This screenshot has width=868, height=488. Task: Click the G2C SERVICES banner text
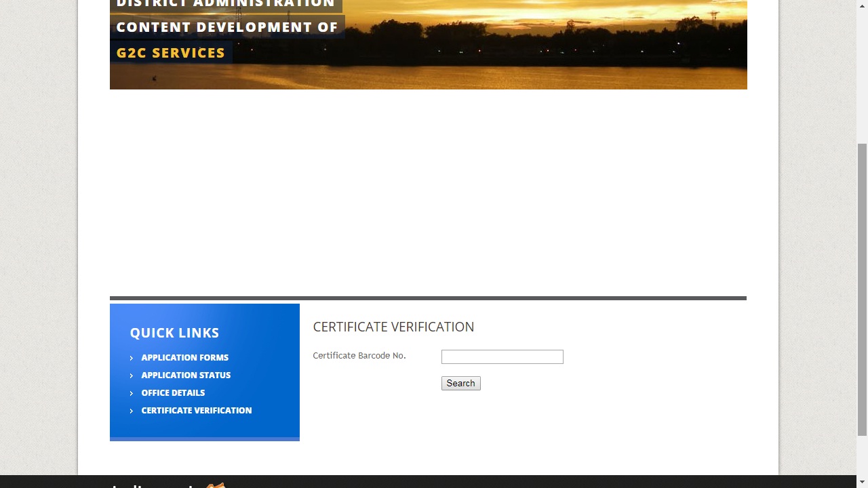(170, 53)
